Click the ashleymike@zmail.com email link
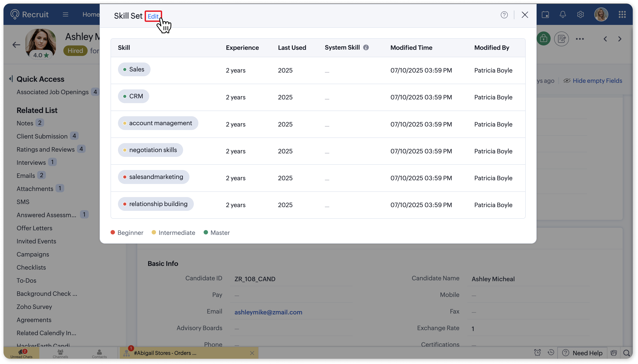Screen dimensions: 638x364 [268, 312]
